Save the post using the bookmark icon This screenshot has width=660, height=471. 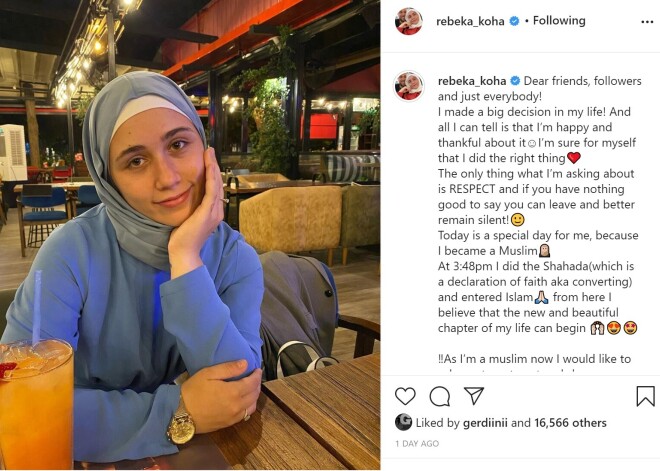(645, 396)
